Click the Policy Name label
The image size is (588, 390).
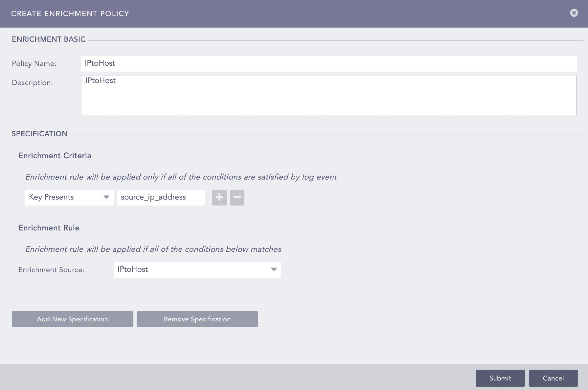click(34, 64)
